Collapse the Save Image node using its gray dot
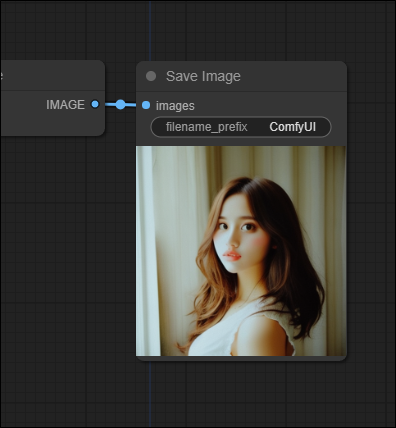 click(151, 76)
